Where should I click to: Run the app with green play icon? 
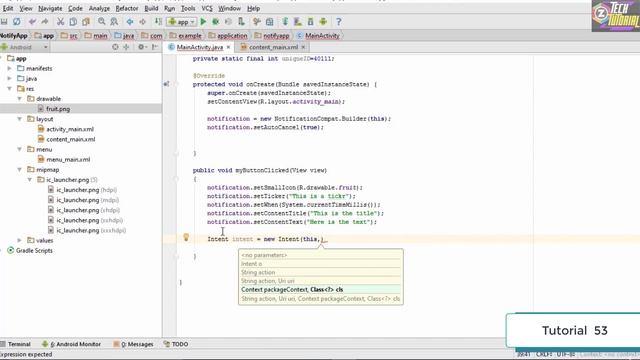[203, 22]
